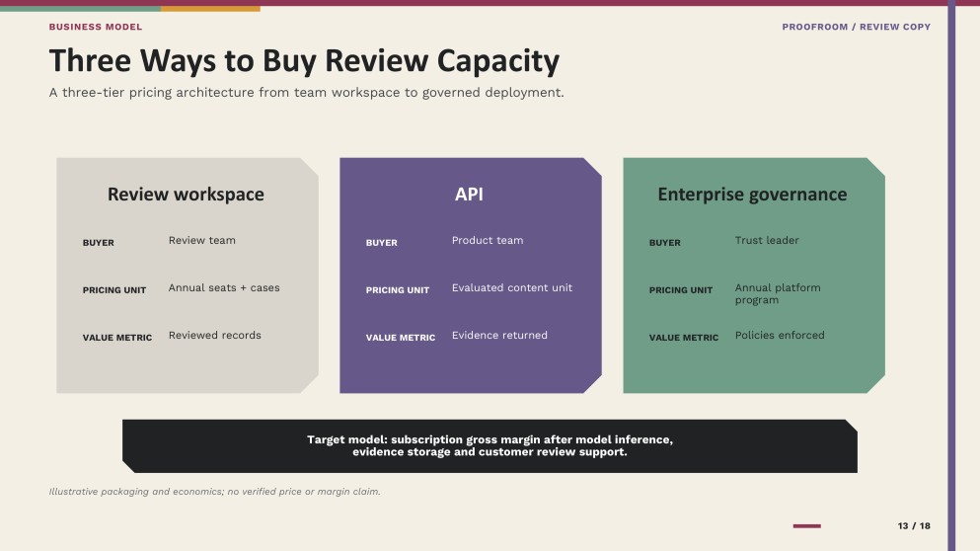Click the Trust leader value
This screenshot has width=980, height=551.
(x=767, y=240)
